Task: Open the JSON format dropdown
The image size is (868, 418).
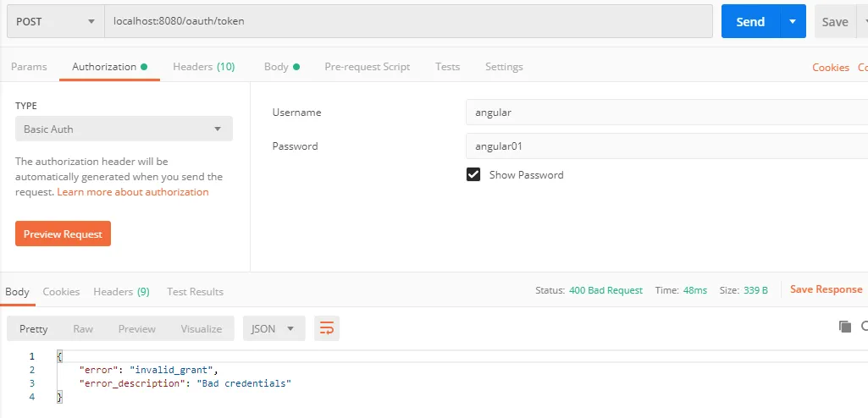Action: (x=274, y=328)
